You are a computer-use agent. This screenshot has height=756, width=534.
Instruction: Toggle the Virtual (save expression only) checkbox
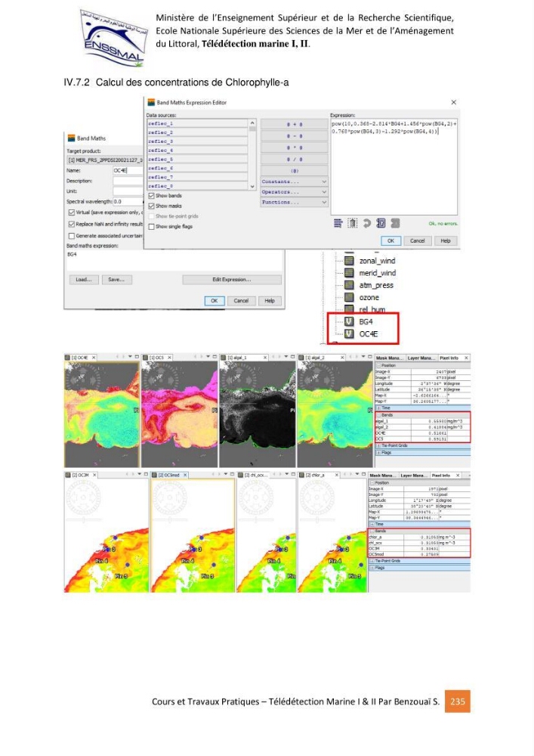pos(71,212)
